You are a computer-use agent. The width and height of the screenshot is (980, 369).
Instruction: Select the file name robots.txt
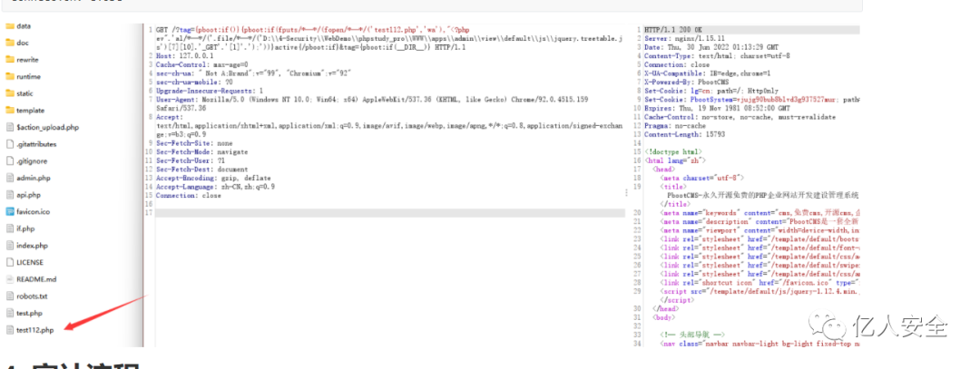32,296
